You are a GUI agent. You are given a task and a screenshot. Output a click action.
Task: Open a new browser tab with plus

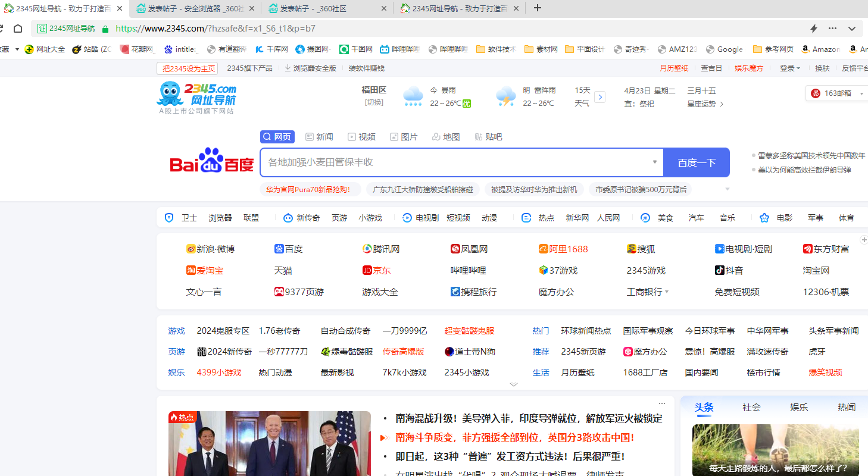pyautogui.click(x=538, y=8)
